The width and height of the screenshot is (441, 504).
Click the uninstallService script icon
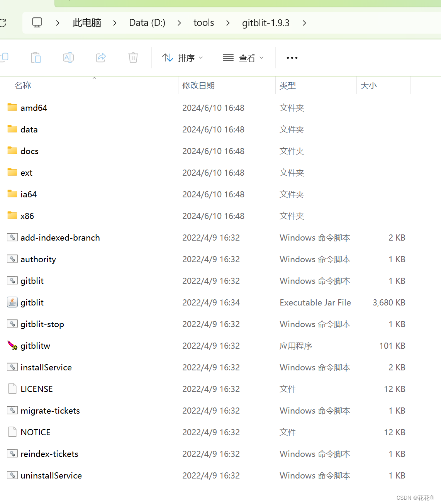tap(12, 475)
